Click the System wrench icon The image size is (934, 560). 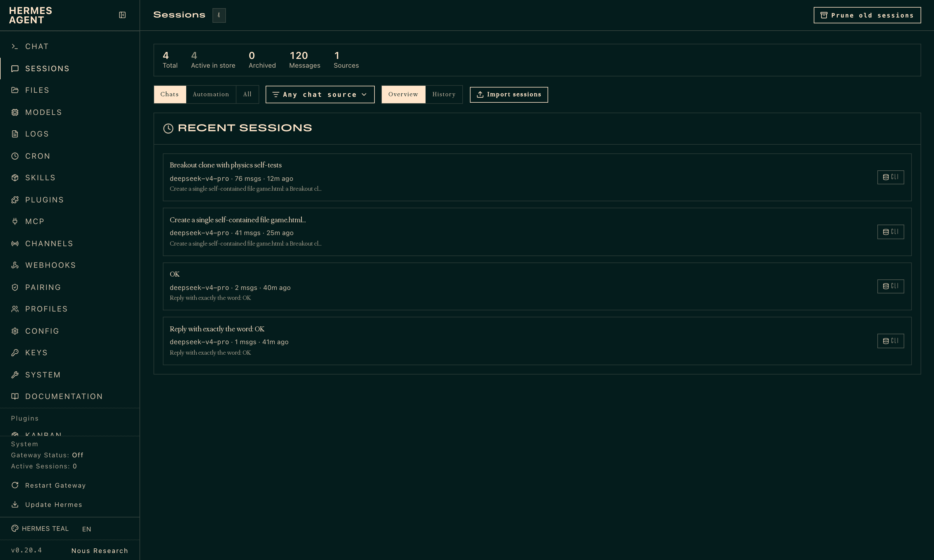coord(15,375)
